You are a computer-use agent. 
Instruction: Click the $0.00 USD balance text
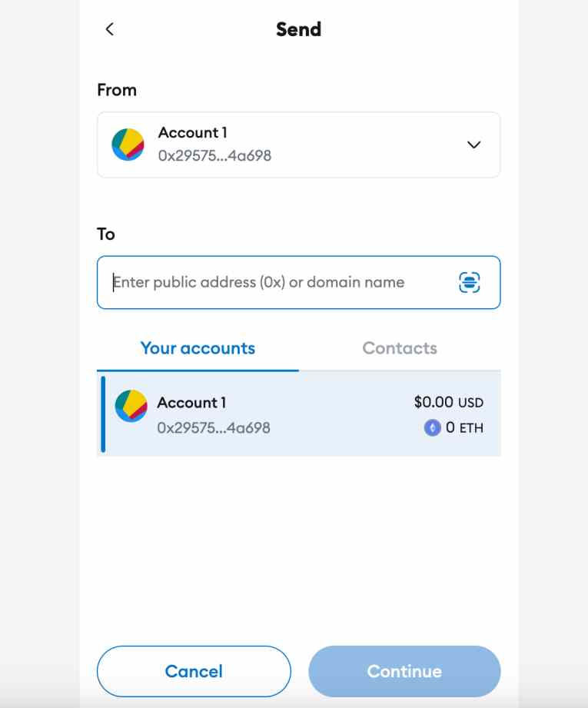448,402
